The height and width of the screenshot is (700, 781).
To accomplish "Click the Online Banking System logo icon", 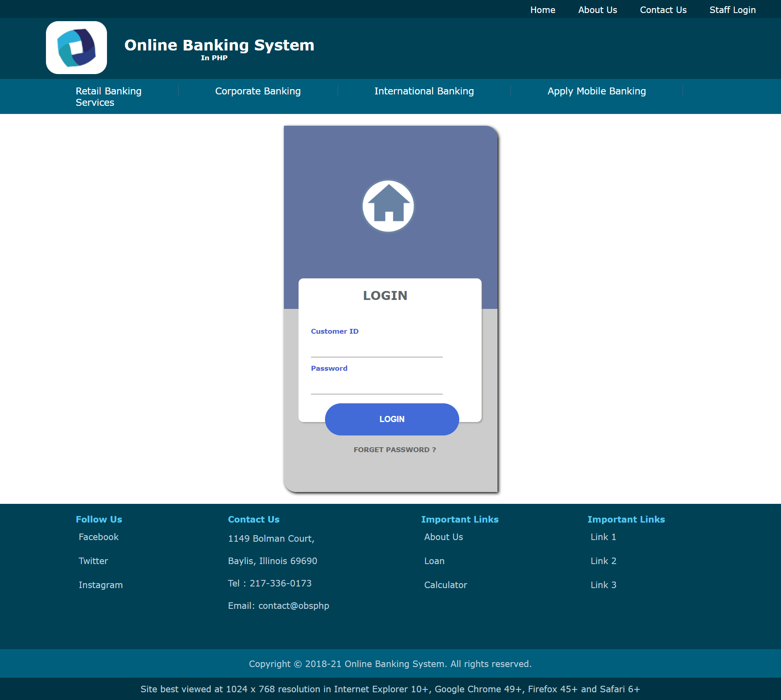I will [x=76, y=48].
